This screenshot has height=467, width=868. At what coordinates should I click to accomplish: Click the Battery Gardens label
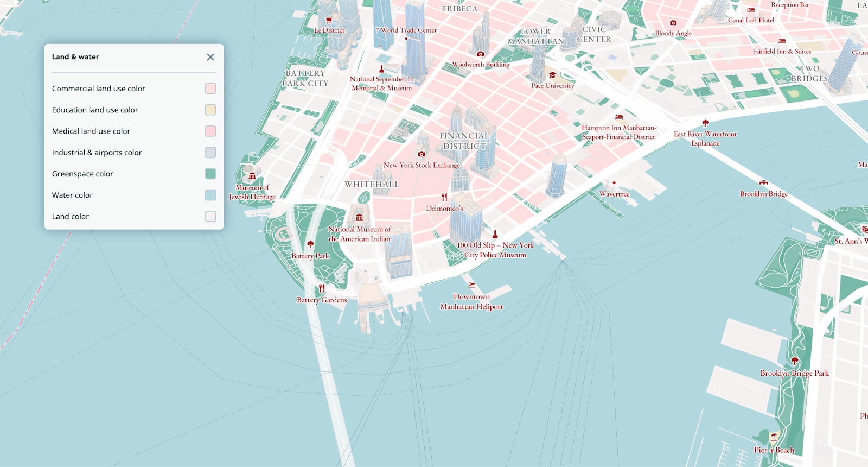[322, 300]
